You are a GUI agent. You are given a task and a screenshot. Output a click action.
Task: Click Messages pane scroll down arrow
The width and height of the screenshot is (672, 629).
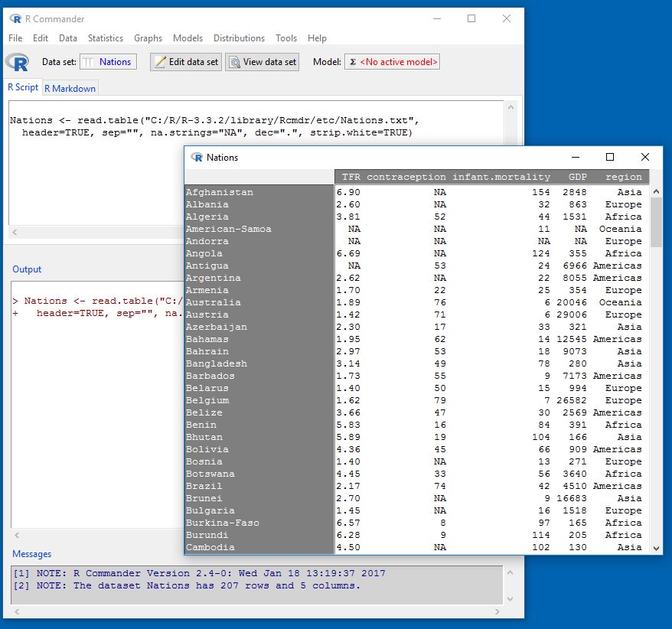click(510, 598)
